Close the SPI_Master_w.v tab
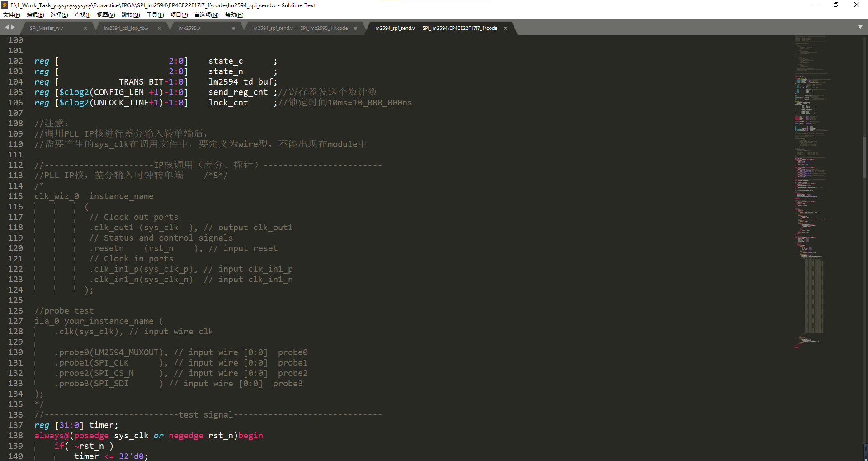 click(x=85, y=28)
